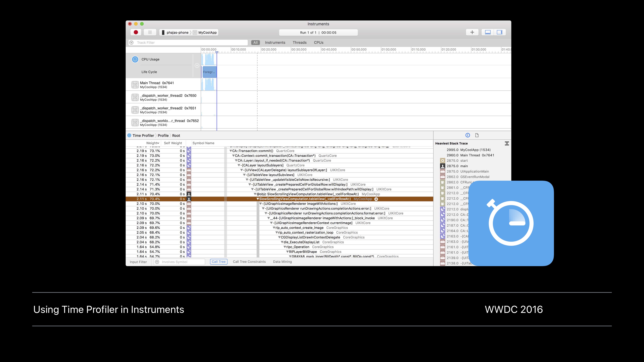Click the timeline playhead marker
Viewport: 644px width, 362px height.
[217, 52]
